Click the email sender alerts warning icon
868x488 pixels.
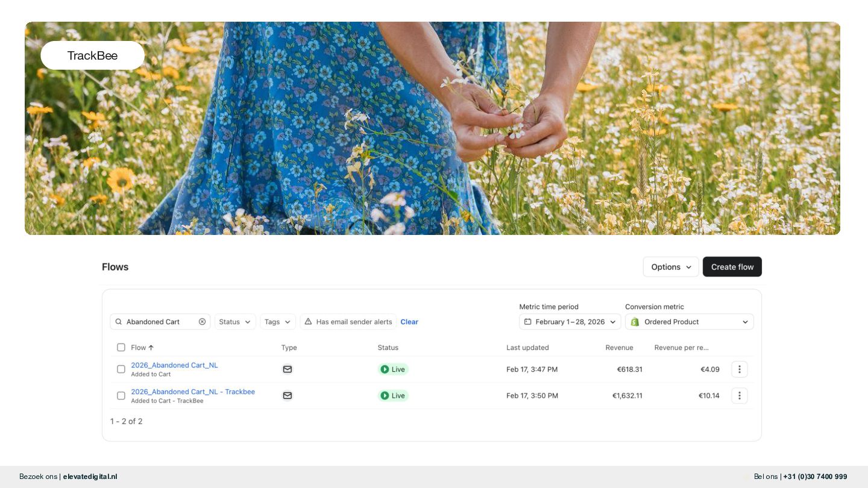point(308,322)
